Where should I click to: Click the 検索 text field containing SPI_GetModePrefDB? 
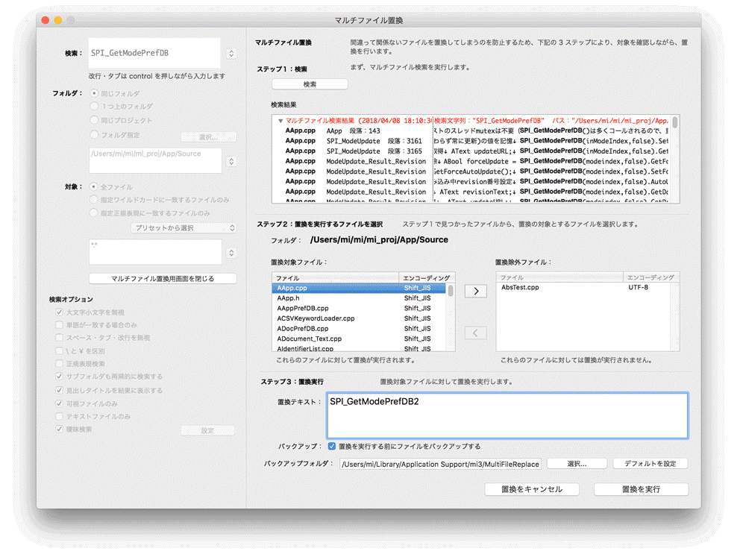(154, 53)
